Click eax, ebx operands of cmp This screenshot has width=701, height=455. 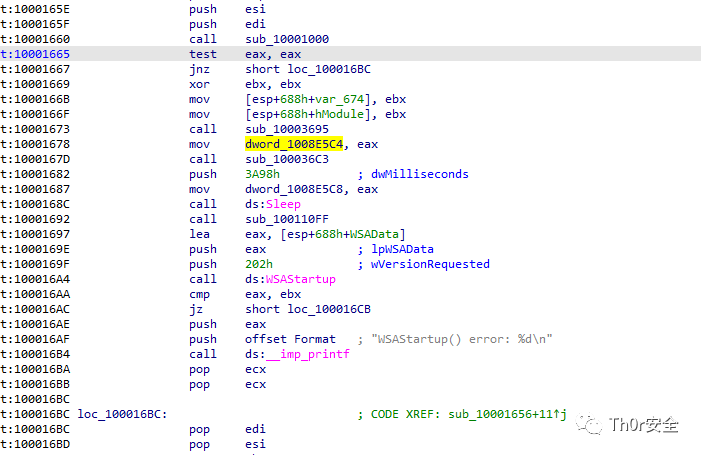[273, 295]
